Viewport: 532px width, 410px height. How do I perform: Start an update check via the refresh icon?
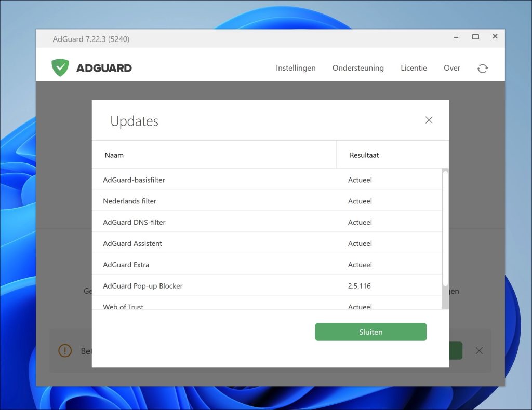pos(482,68)
